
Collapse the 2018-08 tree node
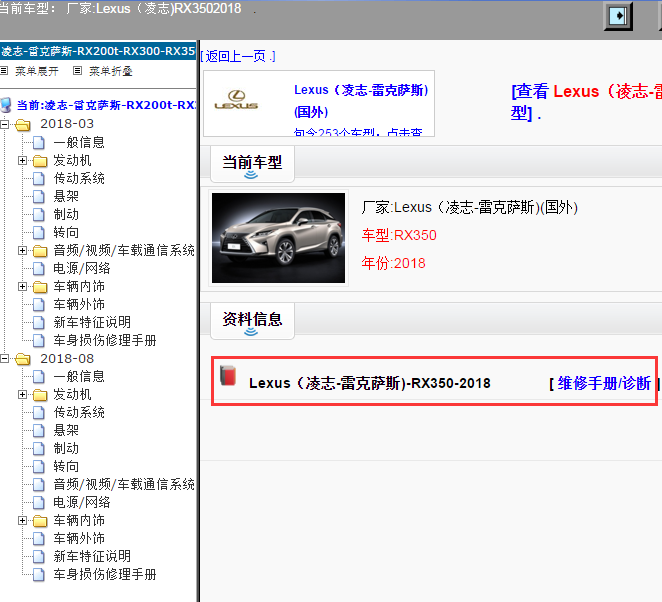pyautogui.click(x=5, y=359)
